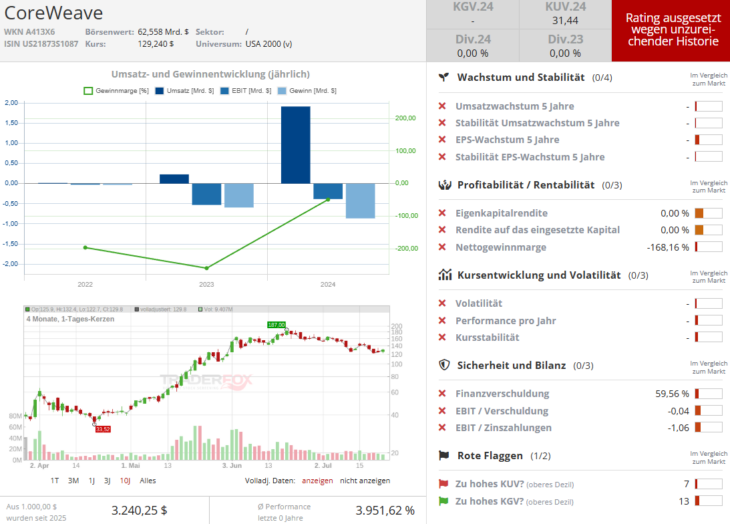Viewport: 730px width, 524px height.
Task: Click the Div.23 value 0,00 %
Action: 565,54
